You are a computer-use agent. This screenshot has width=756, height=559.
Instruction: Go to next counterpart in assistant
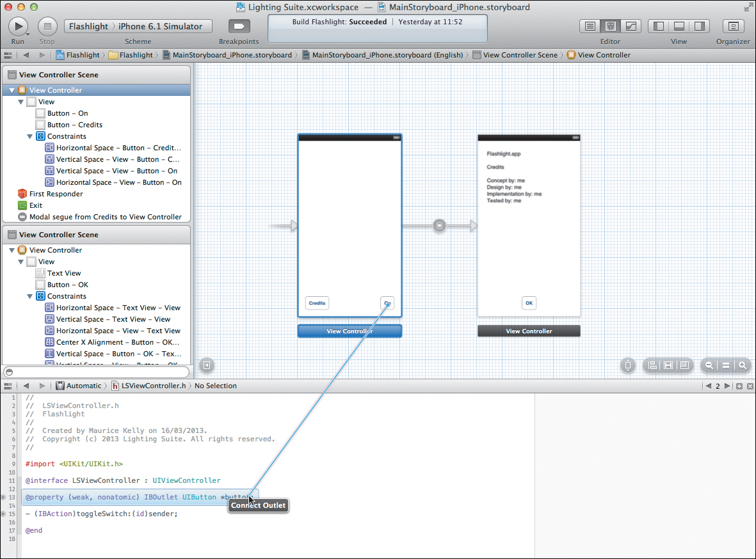click(x=727, y=386)
